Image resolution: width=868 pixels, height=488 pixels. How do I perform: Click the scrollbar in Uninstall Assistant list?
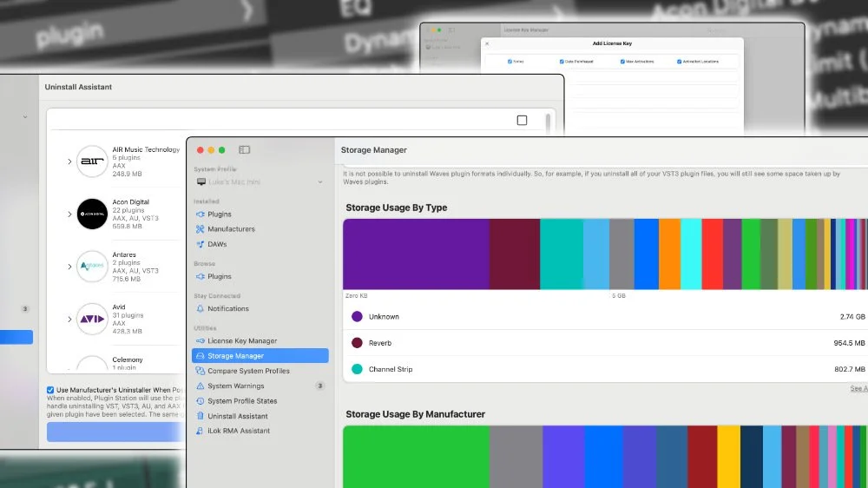[548, 123]
